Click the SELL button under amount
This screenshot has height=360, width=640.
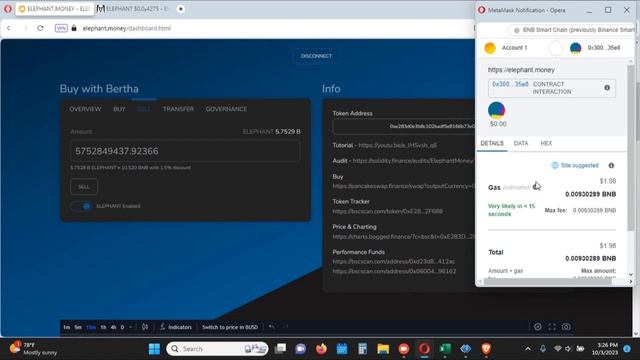(x=84, y=187)
